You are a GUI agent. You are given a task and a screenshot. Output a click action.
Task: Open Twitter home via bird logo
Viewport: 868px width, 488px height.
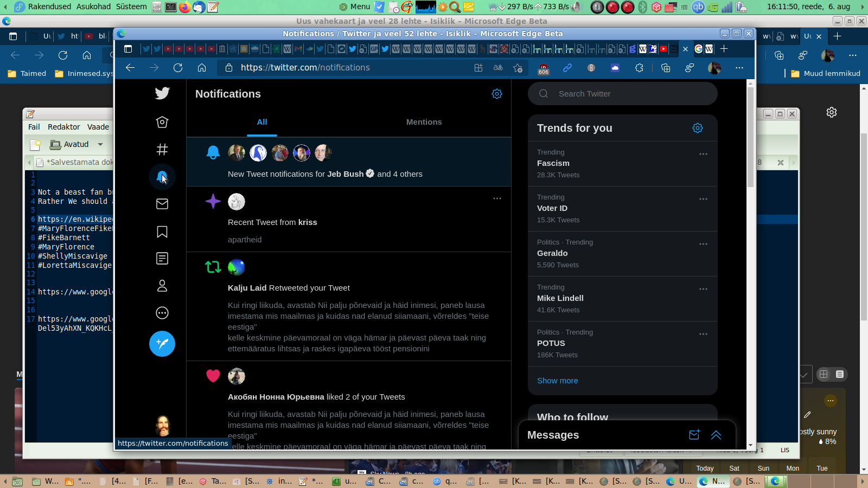(162, 93)
